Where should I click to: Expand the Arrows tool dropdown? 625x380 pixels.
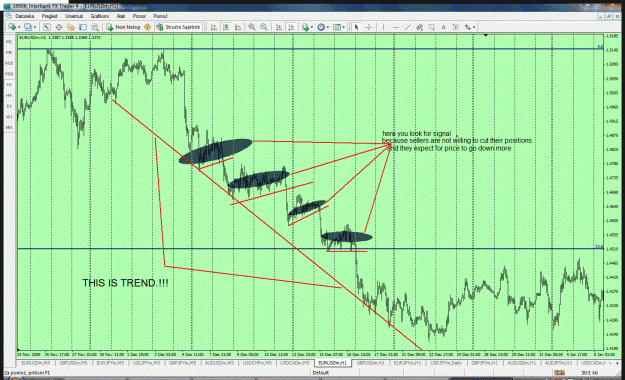point(474,27)
